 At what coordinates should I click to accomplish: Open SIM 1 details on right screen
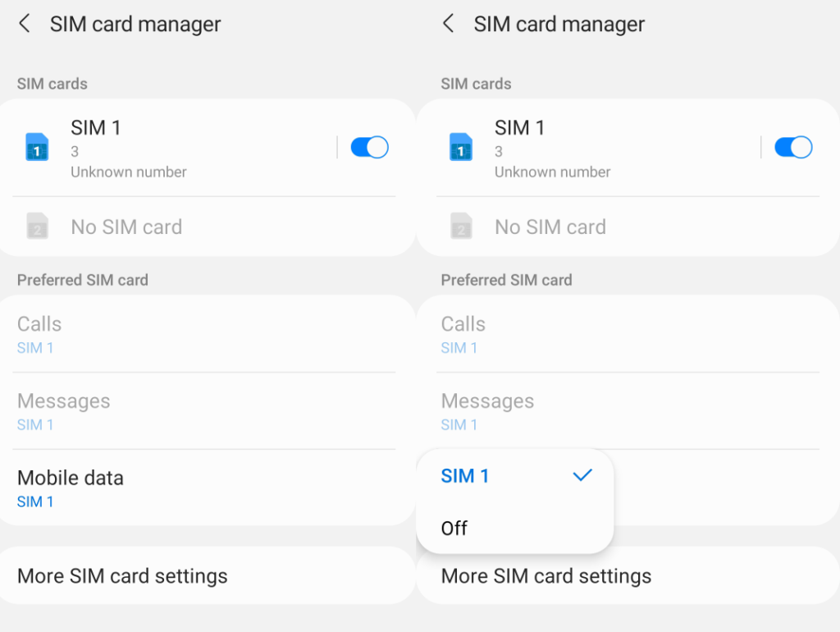coord(589,148)
